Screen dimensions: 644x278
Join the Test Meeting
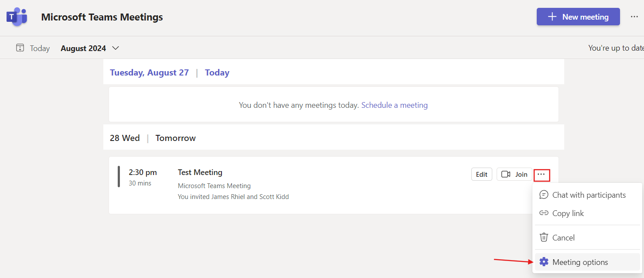point(515,174)
